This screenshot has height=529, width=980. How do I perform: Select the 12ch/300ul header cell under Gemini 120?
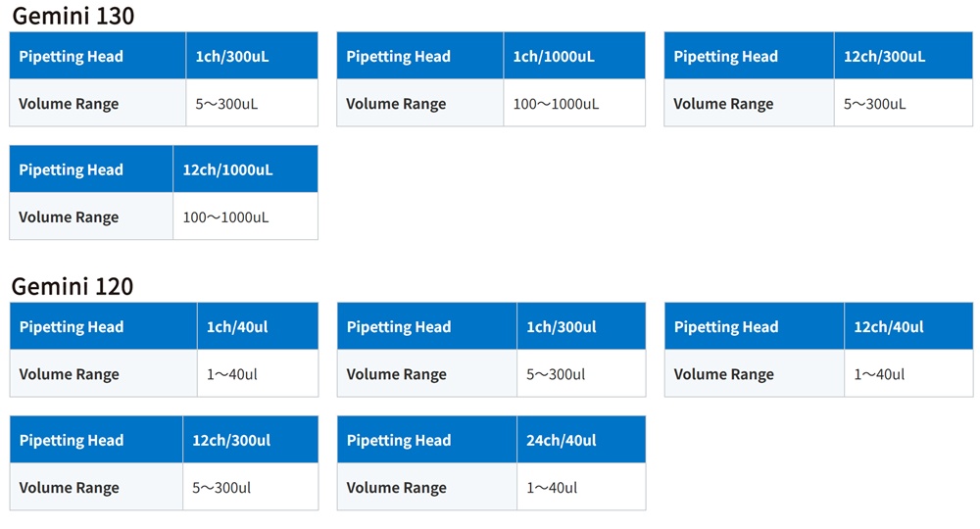coord(251,440)
